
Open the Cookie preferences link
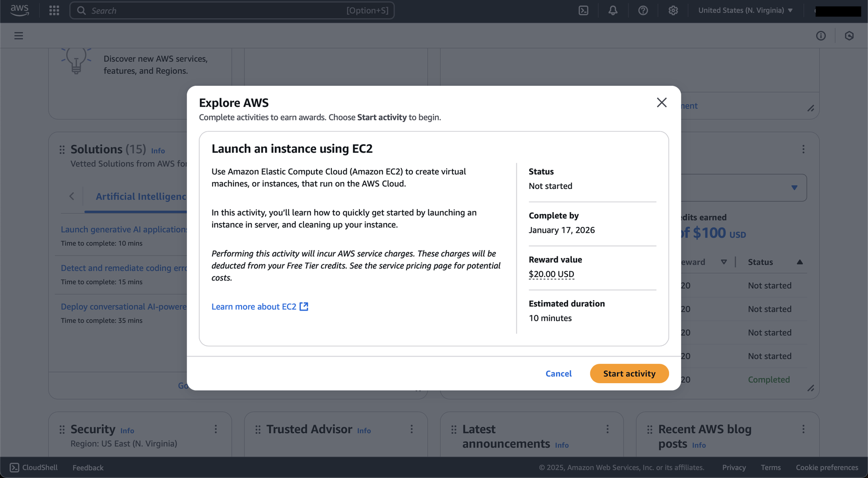pos(826,467)
